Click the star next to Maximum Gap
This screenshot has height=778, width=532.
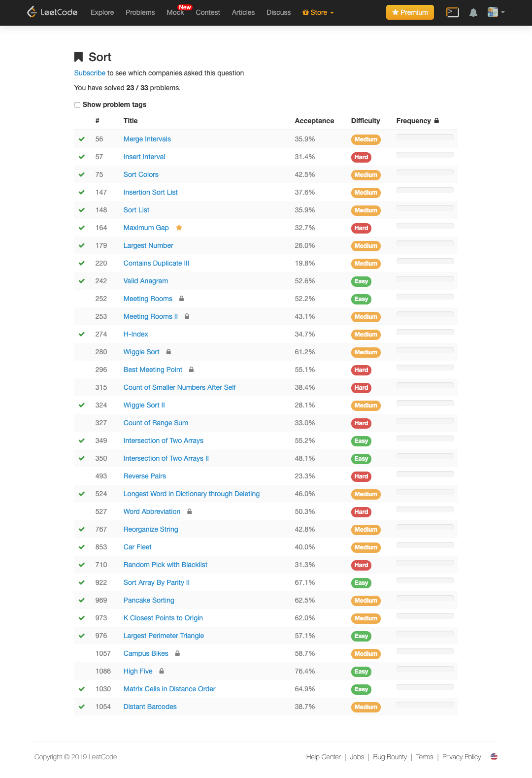[179, 228]
